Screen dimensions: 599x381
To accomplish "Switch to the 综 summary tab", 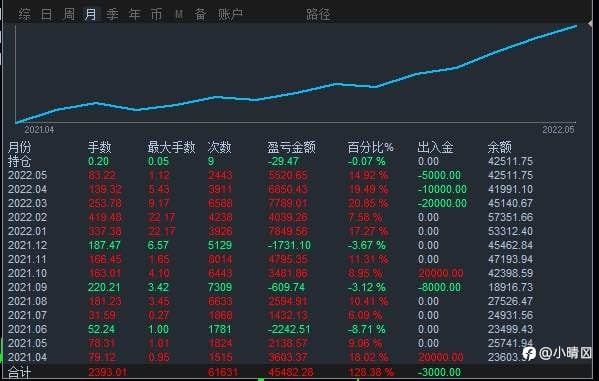I will click(x=24, y=15).
